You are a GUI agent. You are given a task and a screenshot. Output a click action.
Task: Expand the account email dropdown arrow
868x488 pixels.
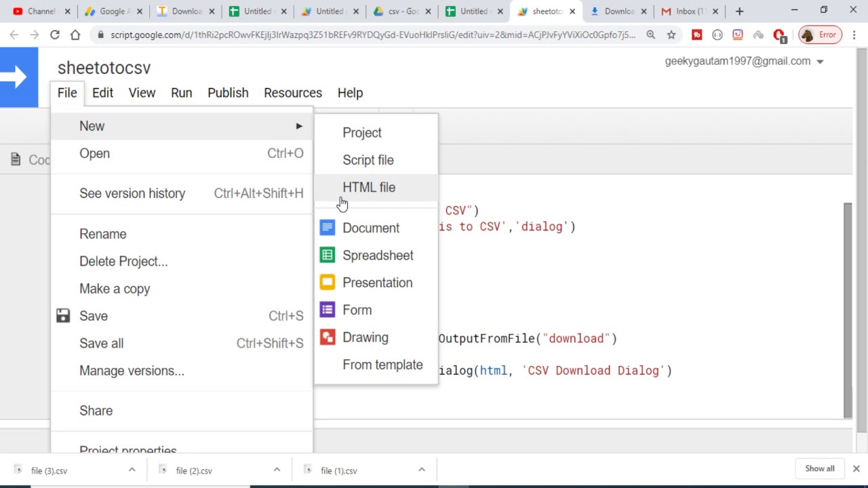[x=820, y=62]
